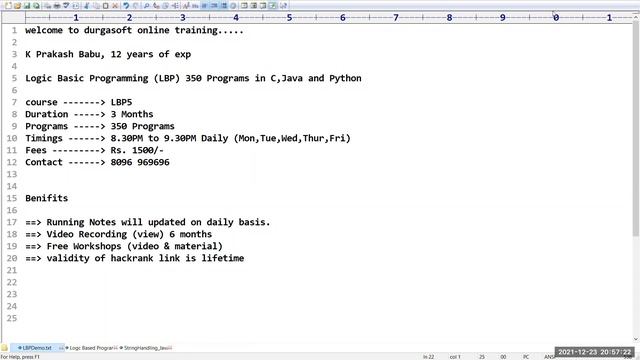Click the Copy icon in toolbar
The height and width of the screenshot is (360, 640).
(96, 6)
